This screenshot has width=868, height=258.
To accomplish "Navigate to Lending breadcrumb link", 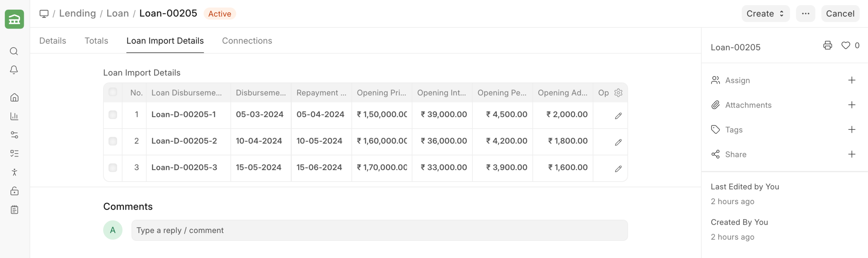I will point(78,13).
